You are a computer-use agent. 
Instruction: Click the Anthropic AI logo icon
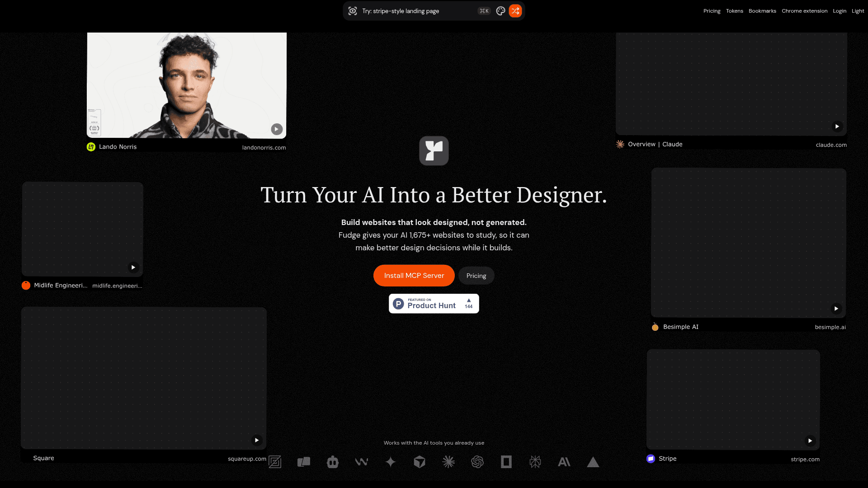coord(564,462)
